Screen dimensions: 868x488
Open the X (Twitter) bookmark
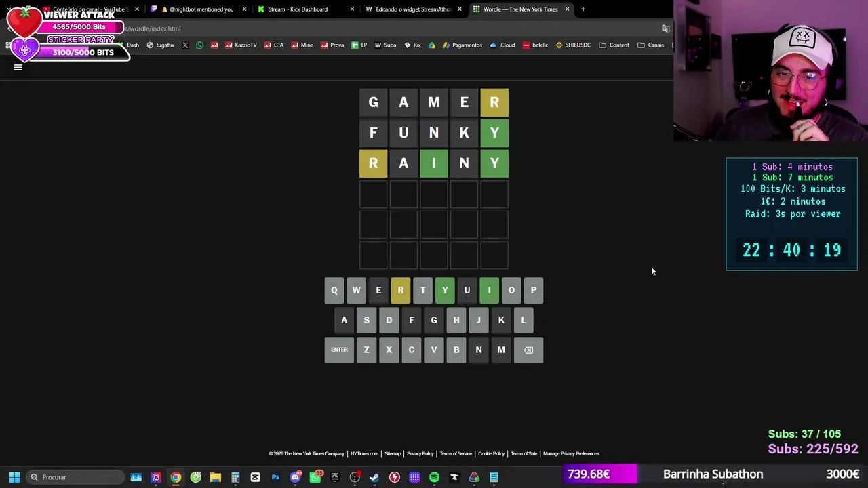(x=185, y=45)
